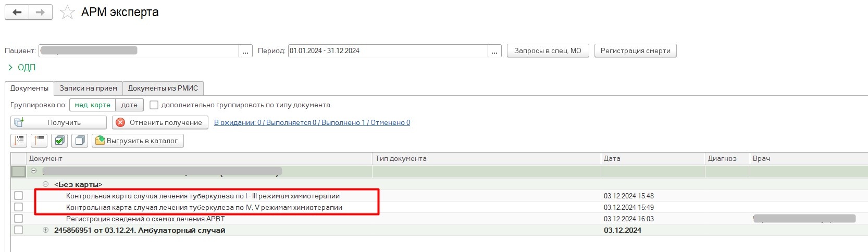This screenshot has height=252, width=868.
Task: Click Выгрузить в каталог export button
Action: [138, 141]
